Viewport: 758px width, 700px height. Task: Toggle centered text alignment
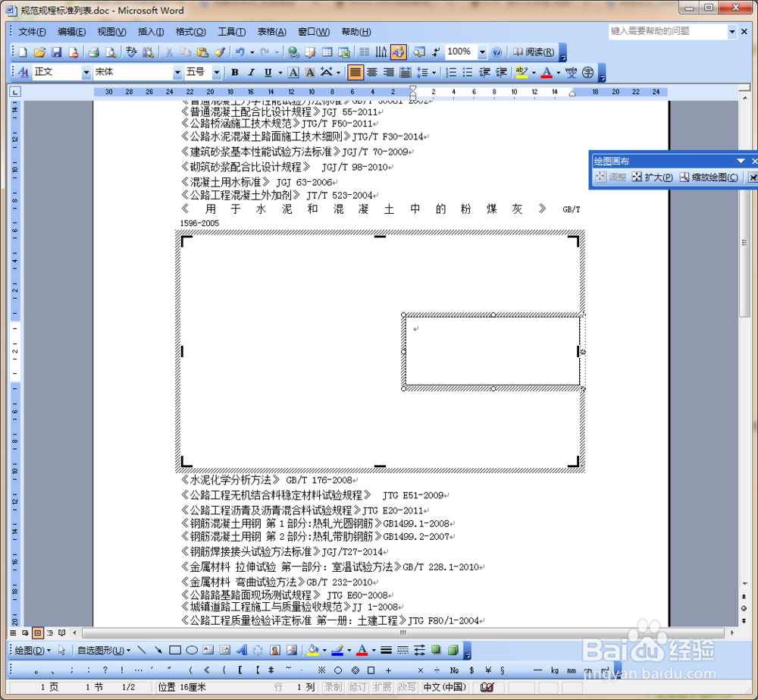click(x=372, y=73)
